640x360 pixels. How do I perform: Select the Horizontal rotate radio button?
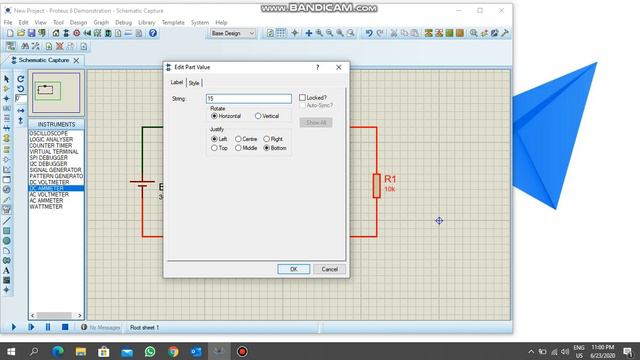click(214, 116)
